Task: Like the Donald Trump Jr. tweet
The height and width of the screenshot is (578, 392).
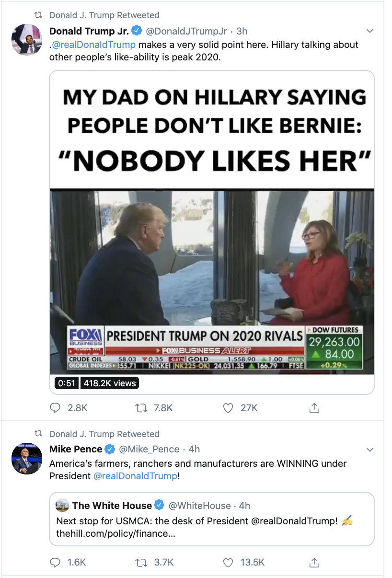Action: pyautogui.click(x=228, y=408)
